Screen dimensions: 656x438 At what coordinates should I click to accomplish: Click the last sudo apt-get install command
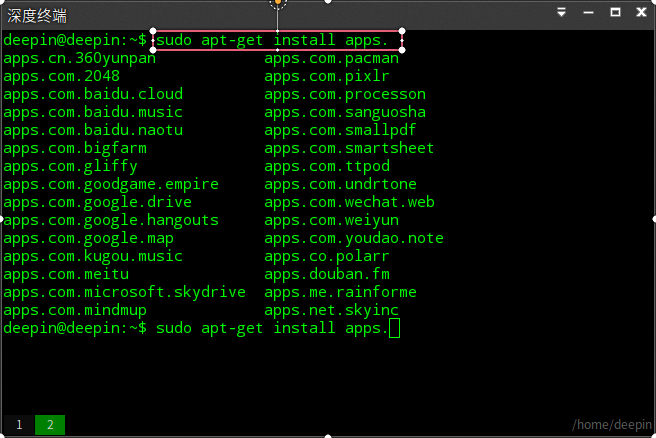coord(272,328)
